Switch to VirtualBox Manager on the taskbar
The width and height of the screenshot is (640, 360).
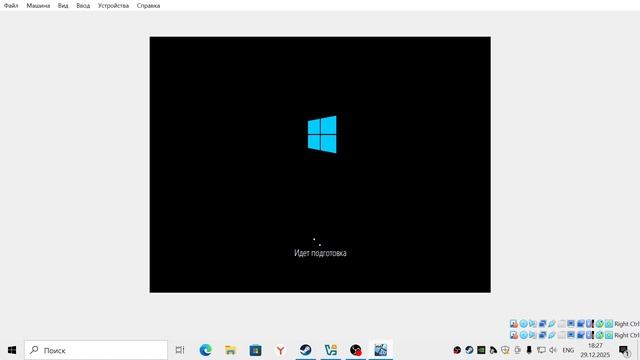click(331, 350)
